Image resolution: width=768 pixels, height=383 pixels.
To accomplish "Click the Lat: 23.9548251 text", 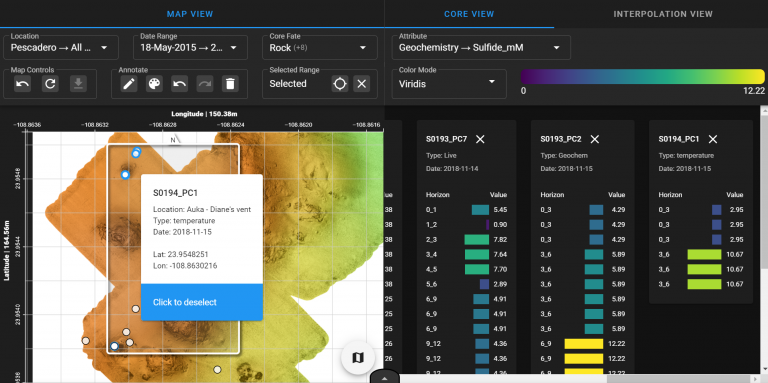I will tap(181, 254).
